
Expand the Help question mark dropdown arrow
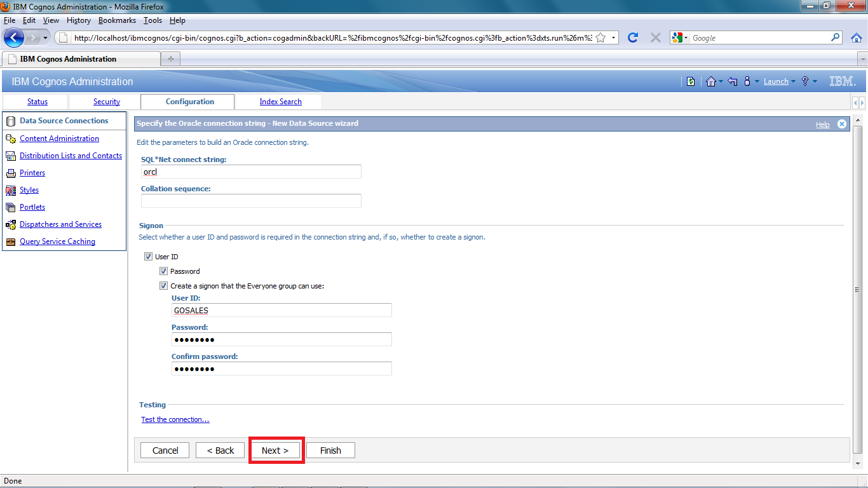tap(815, 82)
